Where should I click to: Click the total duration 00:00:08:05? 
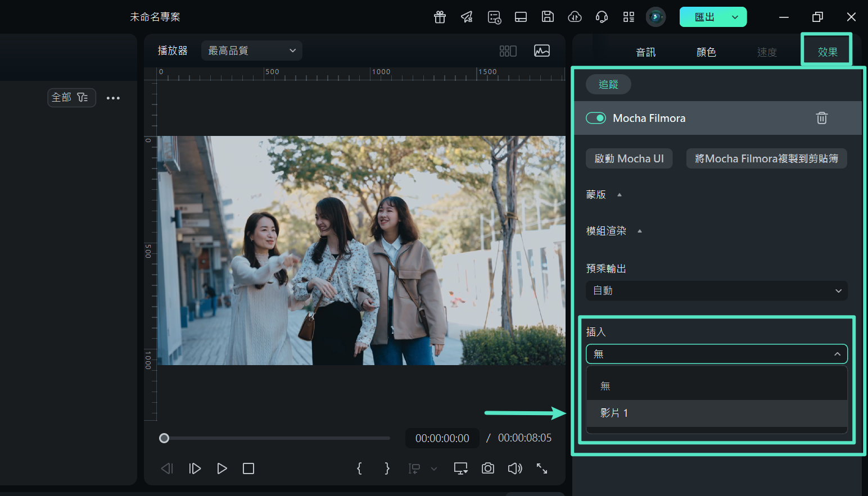tap(525, 438)
